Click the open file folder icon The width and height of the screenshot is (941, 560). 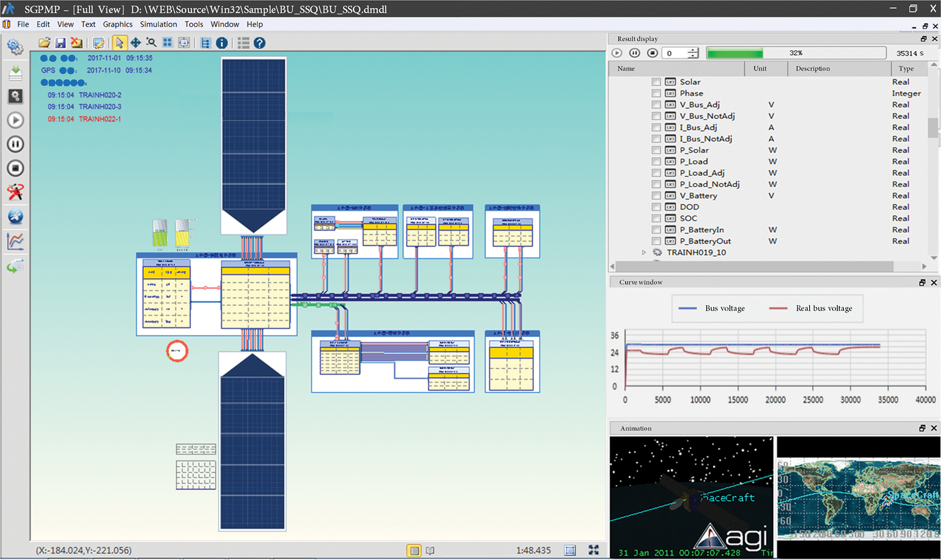pyautogui.click(x=44, y=43)
